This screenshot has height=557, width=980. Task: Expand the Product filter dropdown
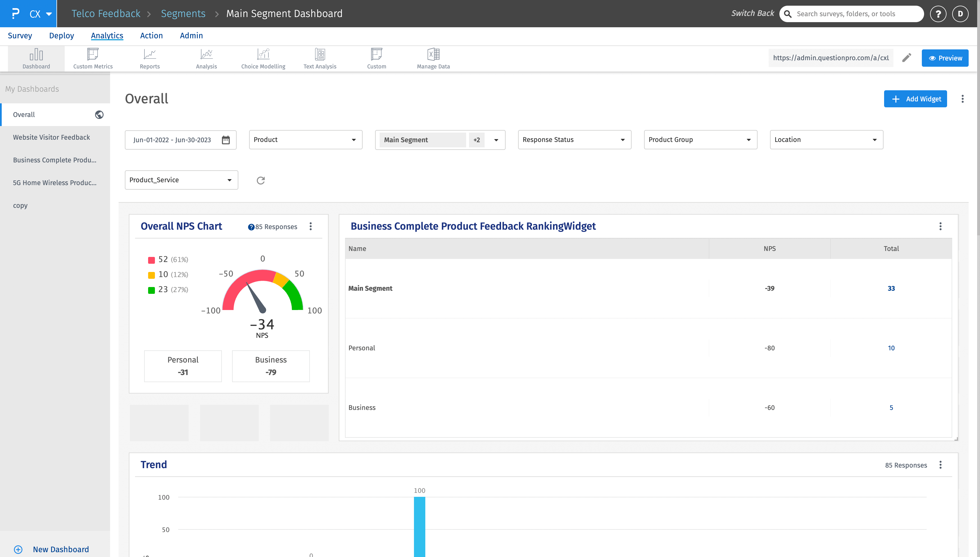pos(305,140)
